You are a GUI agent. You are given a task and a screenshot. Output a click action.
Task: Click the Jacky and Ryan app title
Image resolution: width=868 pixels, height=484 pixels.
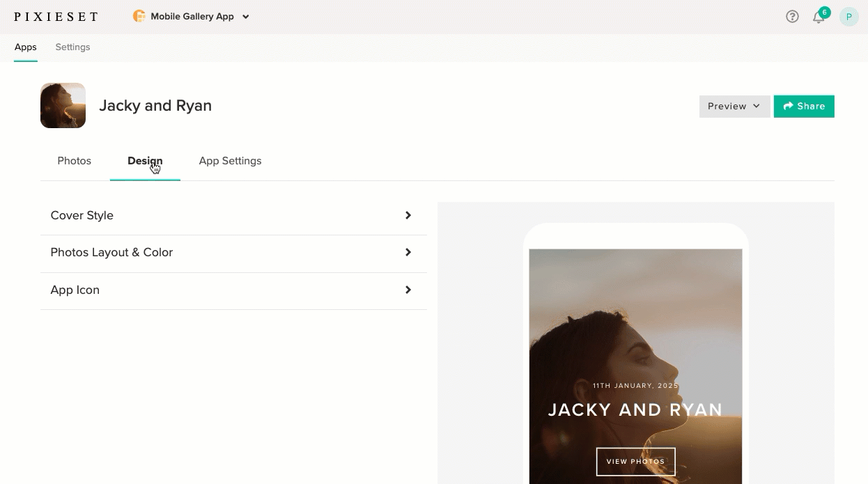coord(155,106)
